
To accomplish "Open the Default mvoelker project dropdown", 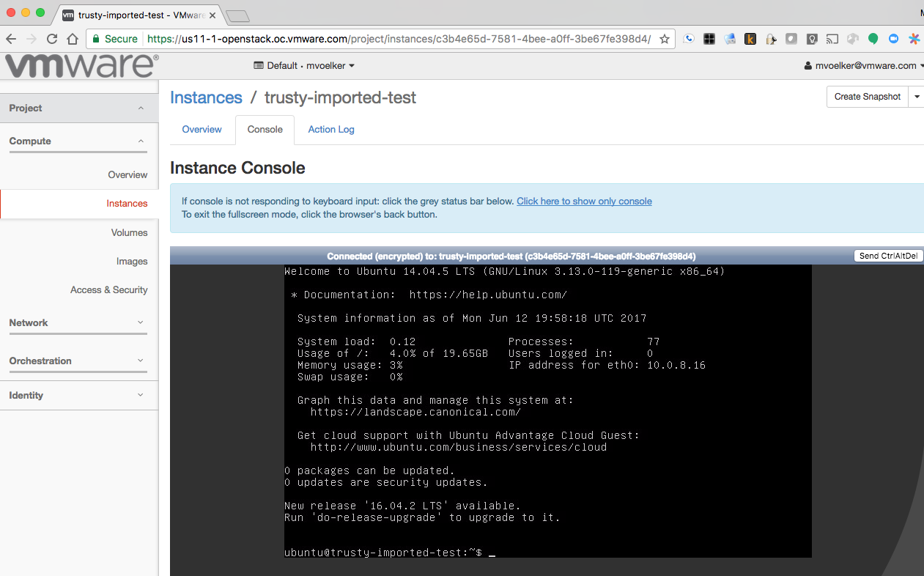I will tap(304, 66).
